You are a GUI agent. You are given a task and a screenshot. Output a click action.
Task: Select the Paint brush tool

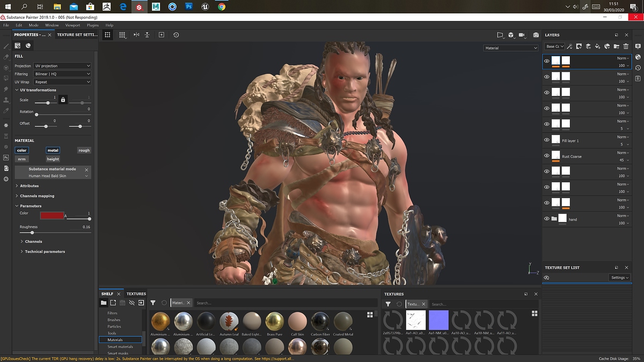[6, 46]
